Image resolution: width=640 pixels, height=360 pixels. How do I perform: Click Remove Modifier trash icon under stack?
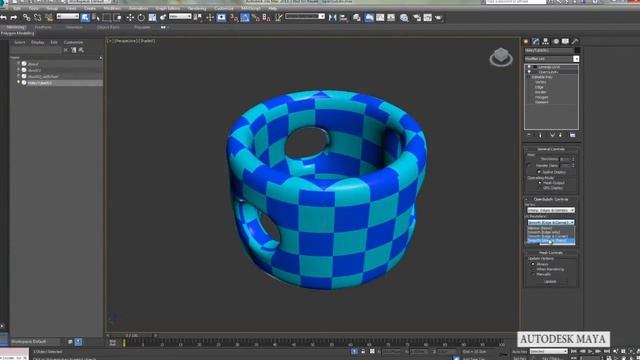point(560,135)
